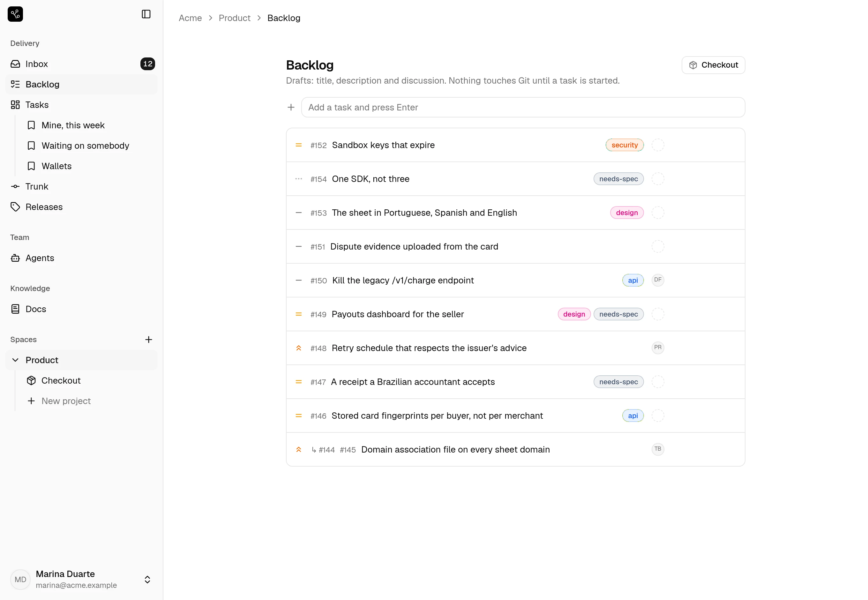Click the priority icon on task #152
Viewport: 868px width, 600px height.
[x=298, y=145]
